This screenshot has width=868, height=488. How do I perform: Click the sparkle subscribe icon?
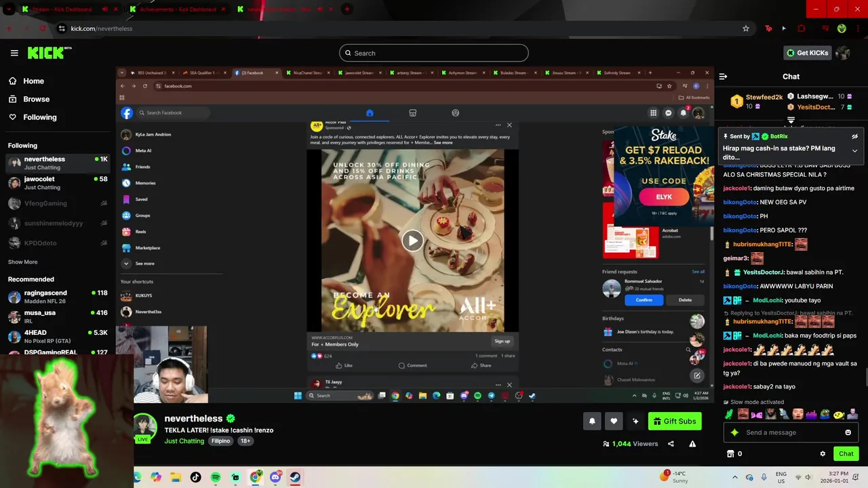click(x=635, y=421)
